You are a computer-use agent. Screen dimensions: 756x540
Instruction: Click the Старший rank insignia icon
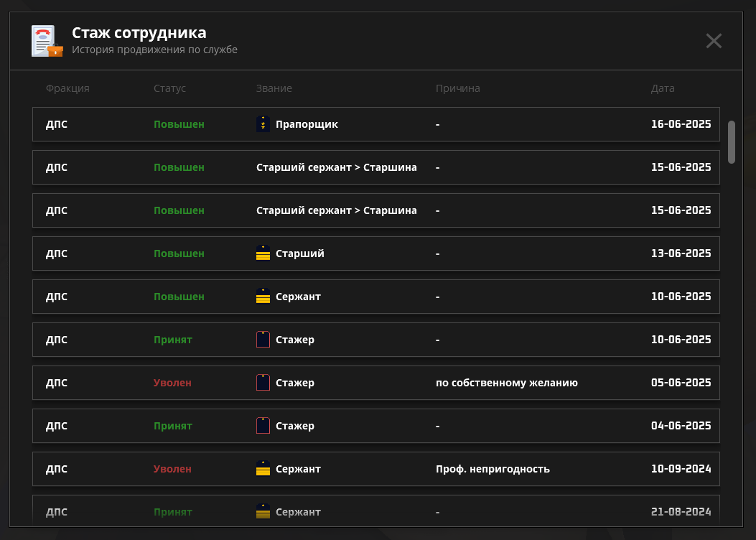click(x=263, y=253)
